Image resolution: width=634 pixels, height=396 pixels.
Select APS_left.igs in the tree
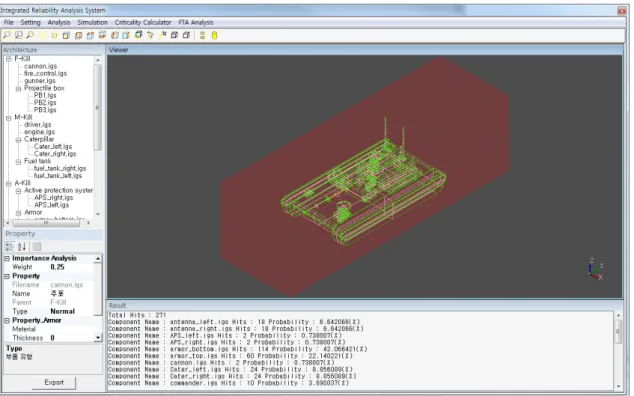click(x=51, y=205)
